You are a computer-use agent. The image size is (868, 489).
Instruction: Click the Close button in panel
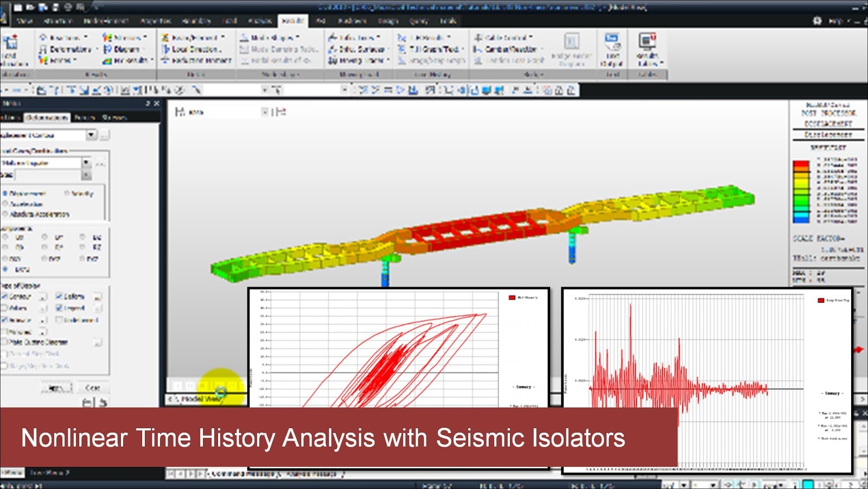pyautogui.click(x=93, y=388)
